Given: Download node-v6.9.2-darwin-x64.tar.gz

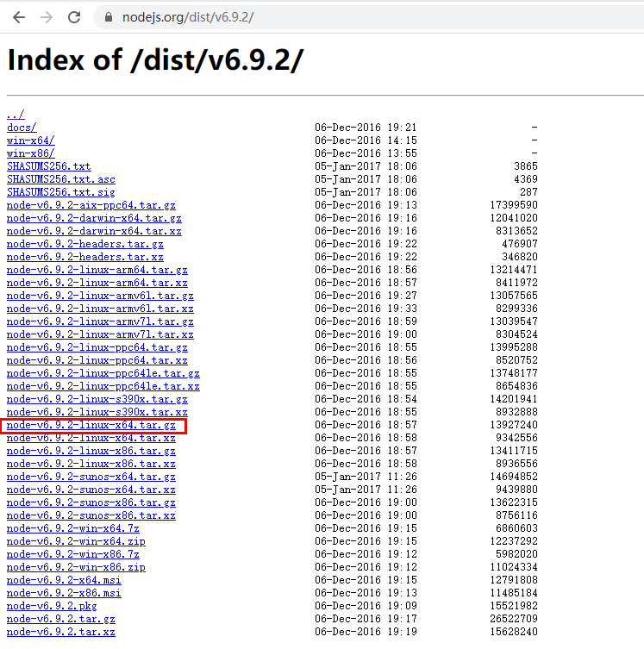Looking at the screenshot, I should tap(94, 218).
